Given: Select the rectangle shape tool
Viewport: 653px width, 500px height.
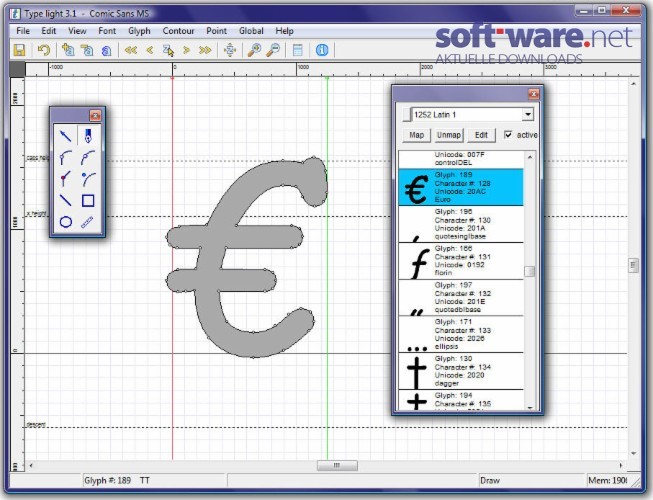Looking at the screenshot, I should [x=88, y=201].
